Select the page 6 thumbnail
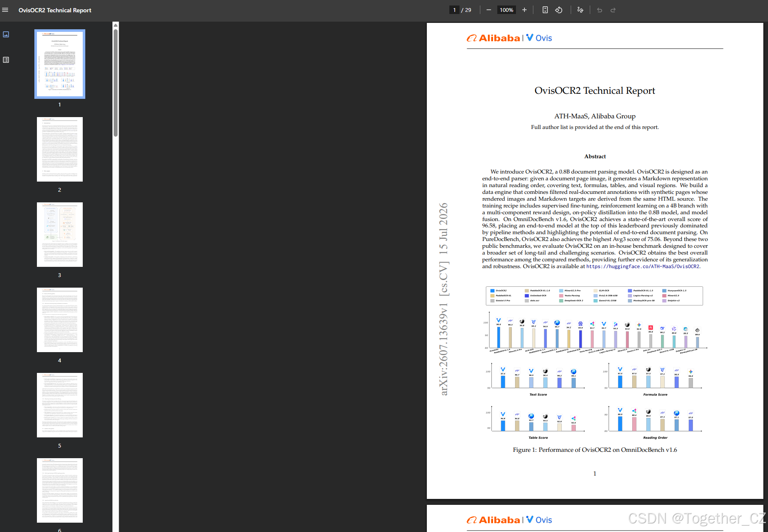The height and width of the screenshot is (532, 768). pyautogui.click(x=60, y=490)
